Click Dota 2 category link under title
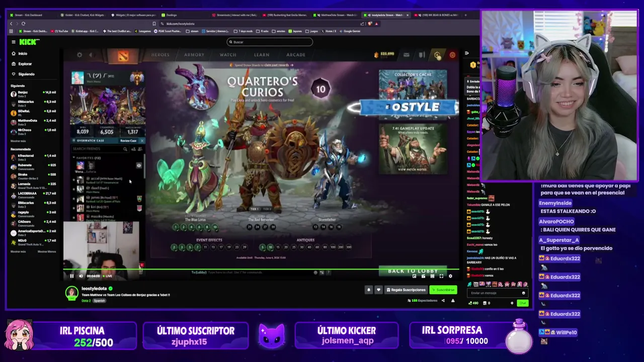 click(x=86, y=301)
